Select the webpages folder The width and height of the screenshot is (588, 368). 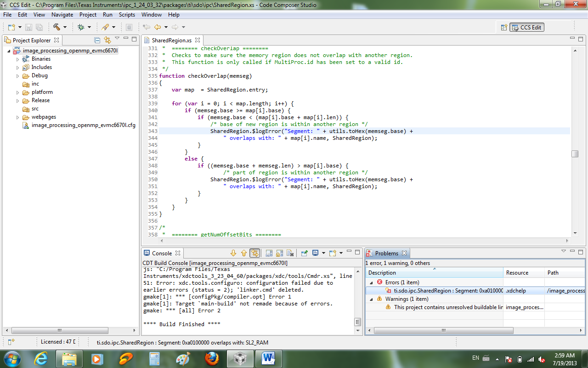(x=44, y=117)
